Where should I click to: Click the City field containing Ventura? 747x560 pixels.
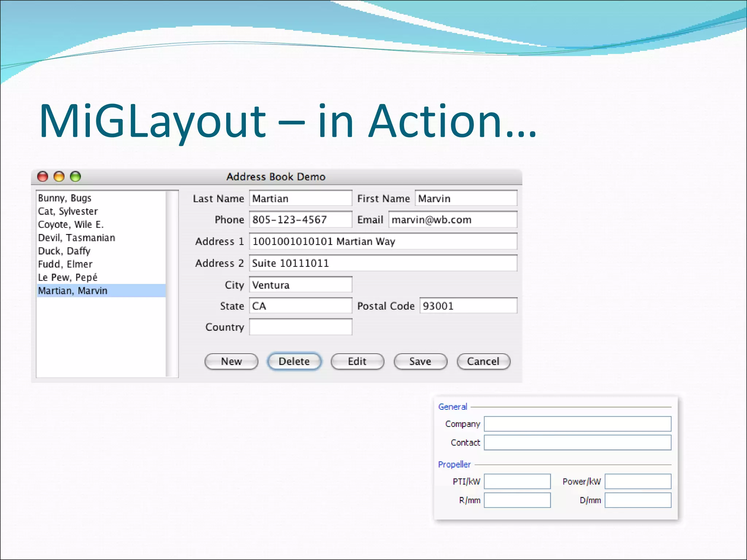pyautogui.click(x=301, y=284)
